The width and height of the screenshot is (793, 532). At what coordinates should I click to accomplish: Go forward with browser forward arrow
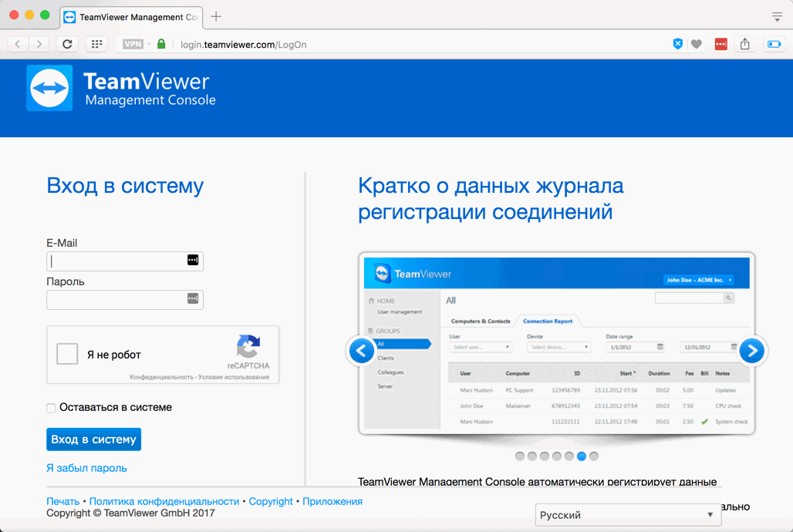coord(39,44)
